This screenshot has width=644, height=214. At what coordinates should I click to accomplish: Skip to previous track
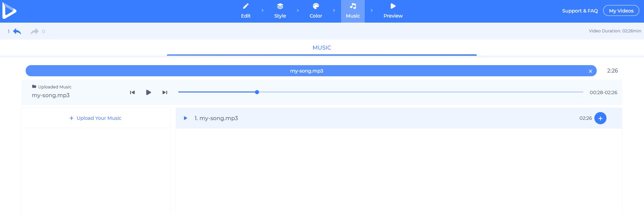[x=132, y=92]
